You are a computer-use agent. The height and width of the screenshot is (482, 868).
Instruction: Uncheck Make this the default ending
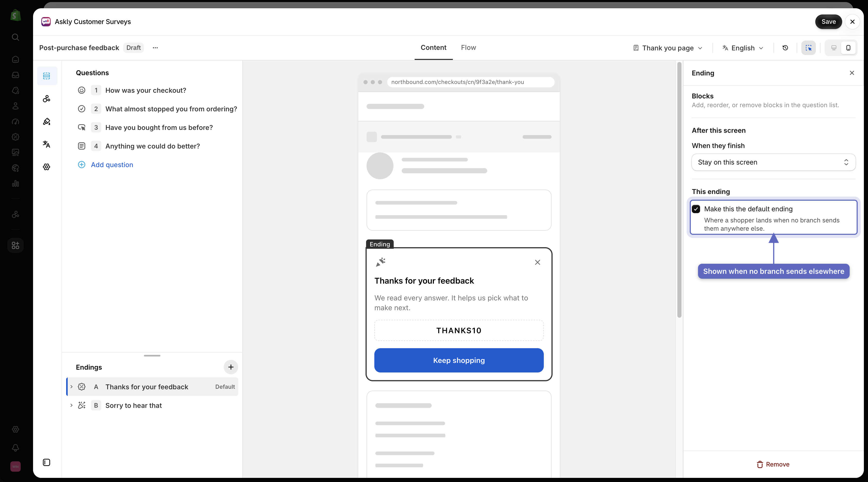point(696,209)
